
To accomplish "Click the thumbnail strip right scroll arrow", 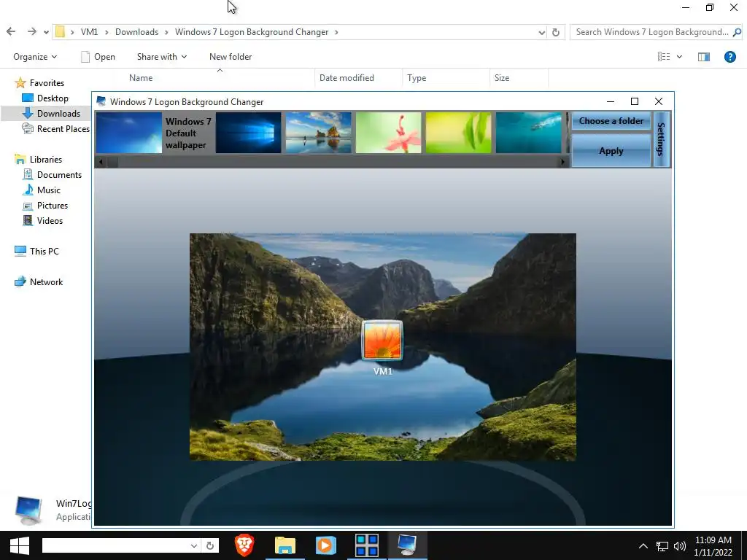I will tap(562, 162).
